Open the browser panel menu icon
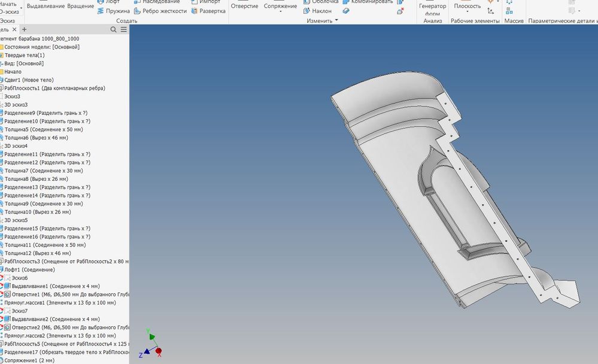Screen dimensions: 598x364 [124, 29]
